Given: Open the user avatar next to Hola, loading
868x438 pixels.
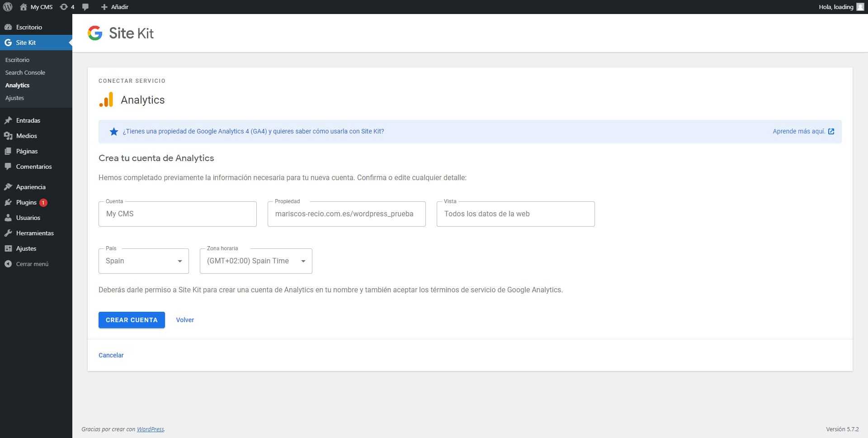Looking at the screenshot, I should (x=860, y=7).
